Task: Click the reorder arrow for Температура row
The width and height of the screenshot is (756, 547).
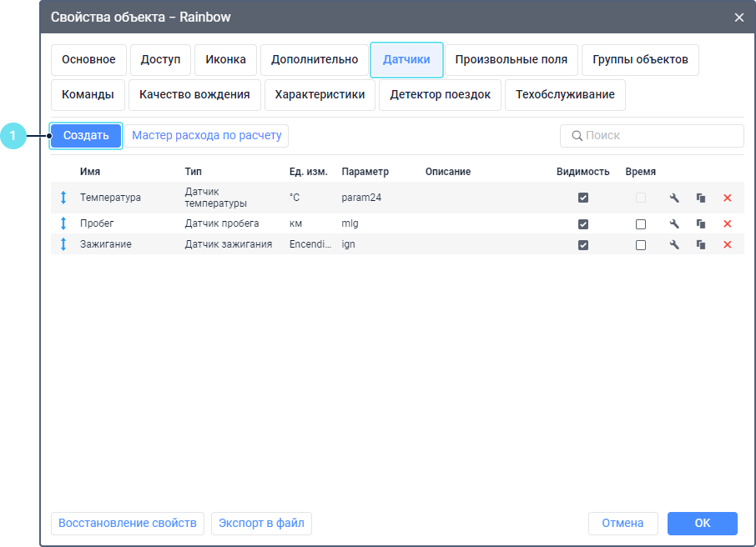Action: pyautogui.click(x=63, y=198)
